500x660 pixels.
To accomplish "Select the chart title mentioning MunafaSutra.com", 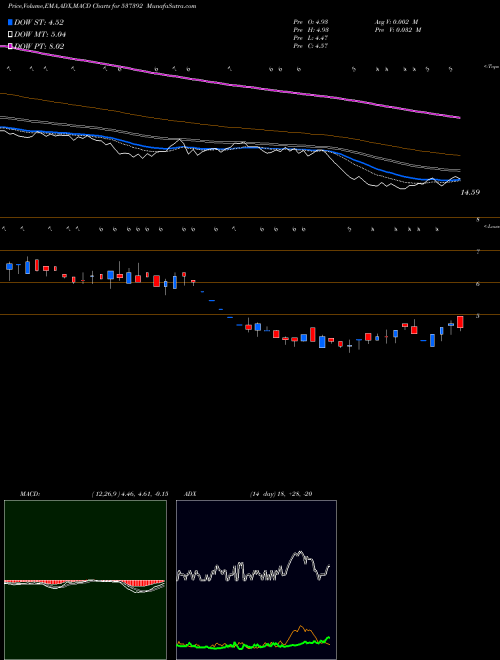I will point(102,6).
